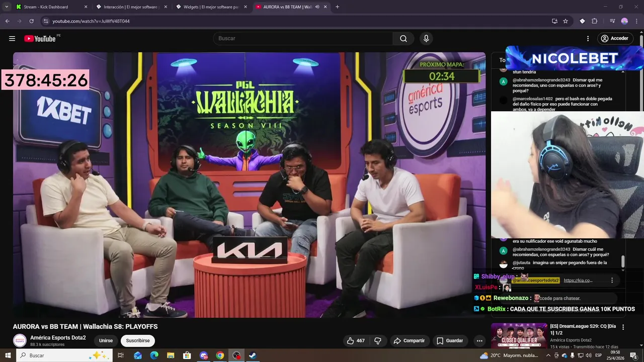Switch to Widgets browser tab

[211, 7]
